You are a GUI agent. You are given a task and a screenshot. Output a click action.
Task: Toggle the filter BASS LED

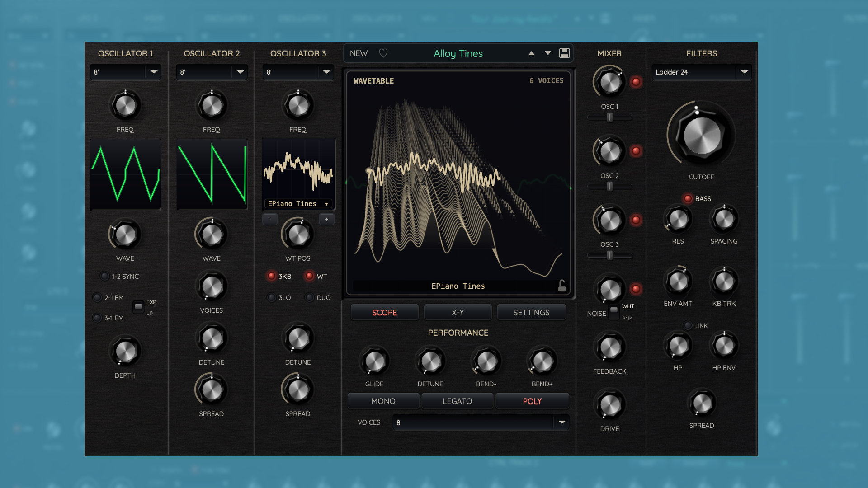688,198
